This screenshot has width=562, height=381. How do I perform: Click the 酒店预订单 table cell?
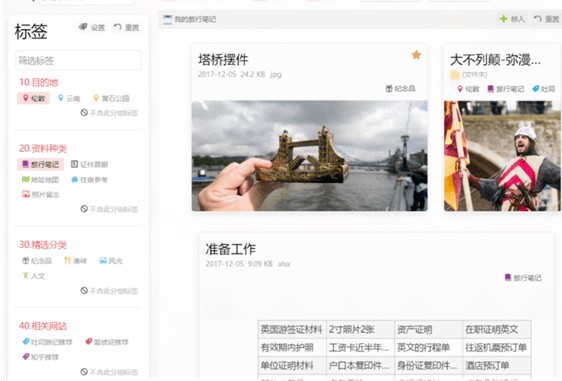pos(497,366)
